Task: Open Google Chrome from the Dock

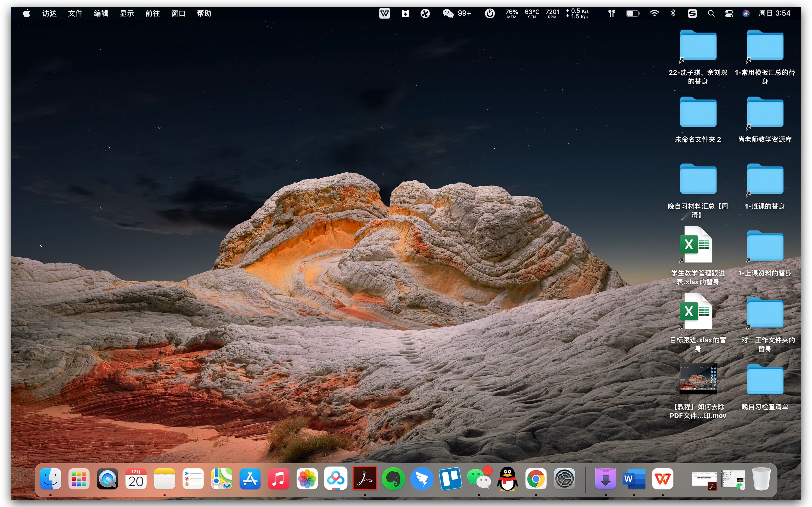Action: [x=536, y=479]
